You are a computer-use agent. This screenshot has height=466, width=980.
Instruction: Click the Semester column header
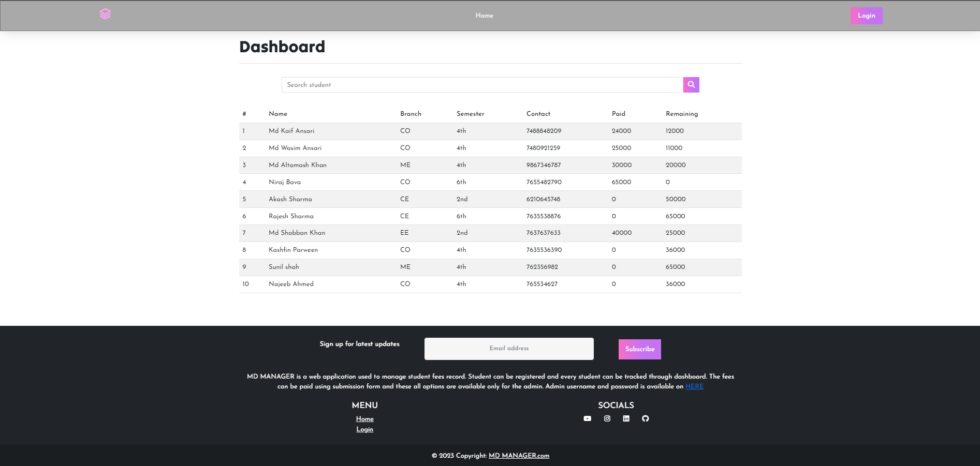coord(471,114)
